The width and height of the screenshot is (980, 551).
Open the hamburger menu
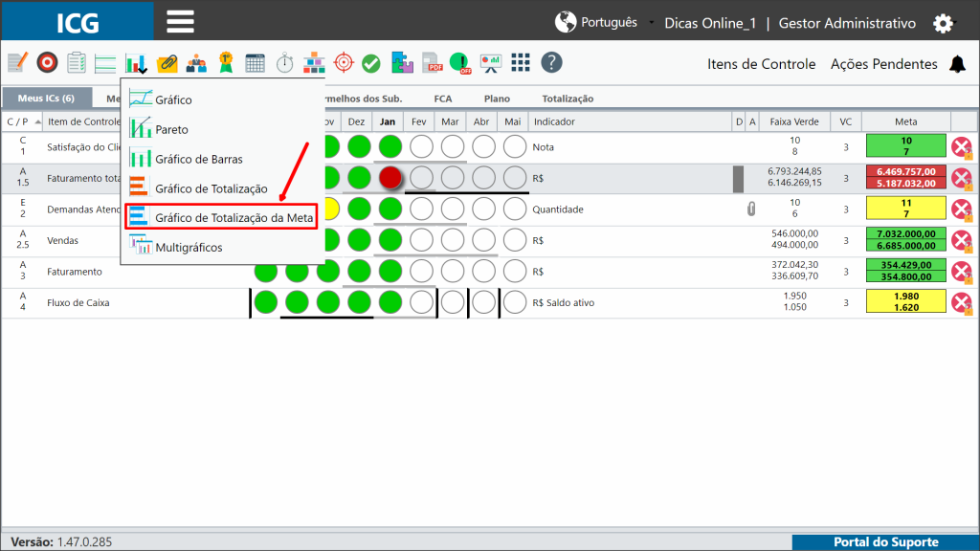[x=180, y=22]
